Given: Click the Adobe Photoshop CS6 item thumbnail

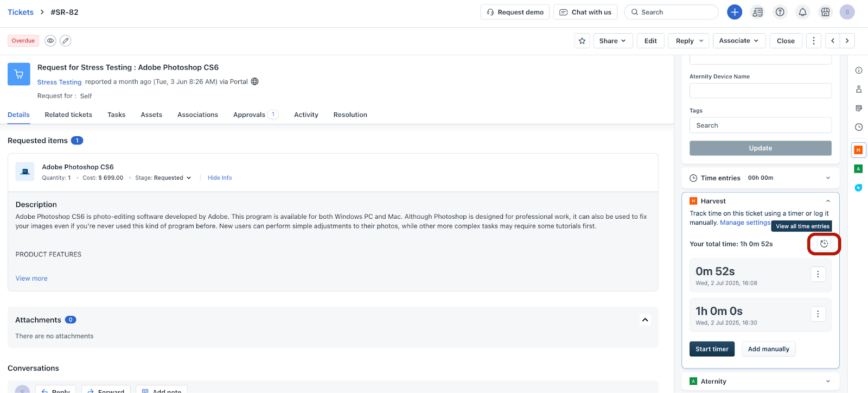Looking at the screenshot, I should pos(25,172).
